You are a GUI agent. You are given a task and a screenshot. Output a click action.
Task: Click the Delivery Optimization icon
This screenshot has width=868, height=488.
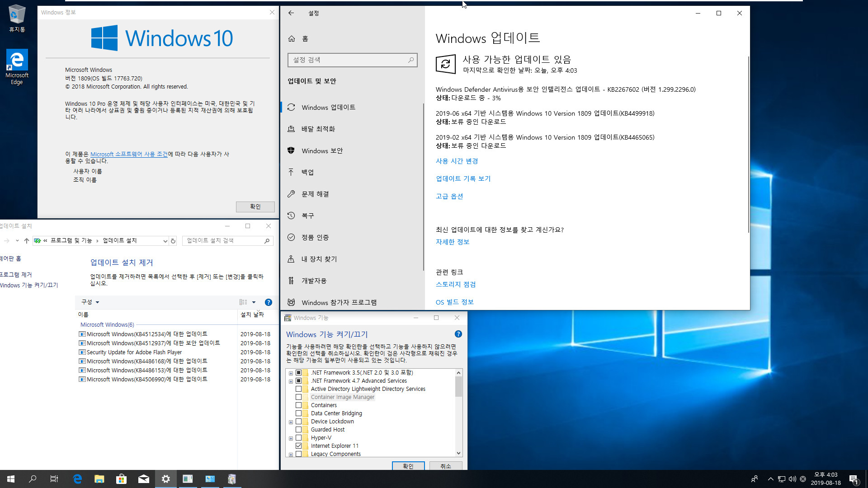point(291,129)
